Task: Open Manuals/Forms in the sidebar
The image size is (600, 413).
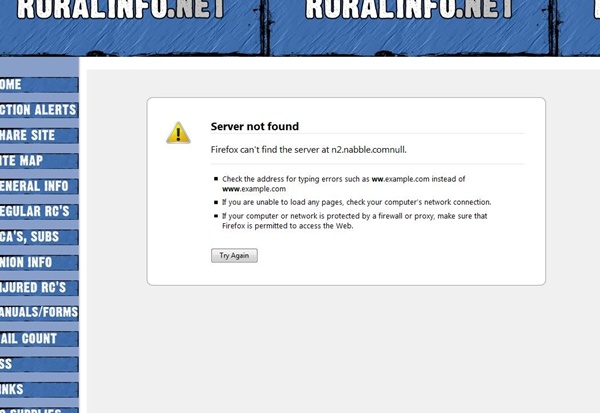Action: tap(38, 313)
